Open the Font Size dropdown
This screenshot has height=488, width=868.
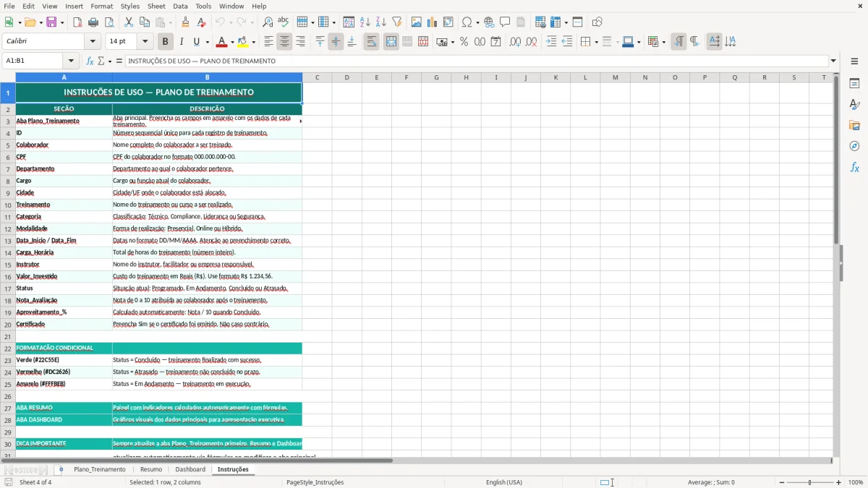coord(145,42)
